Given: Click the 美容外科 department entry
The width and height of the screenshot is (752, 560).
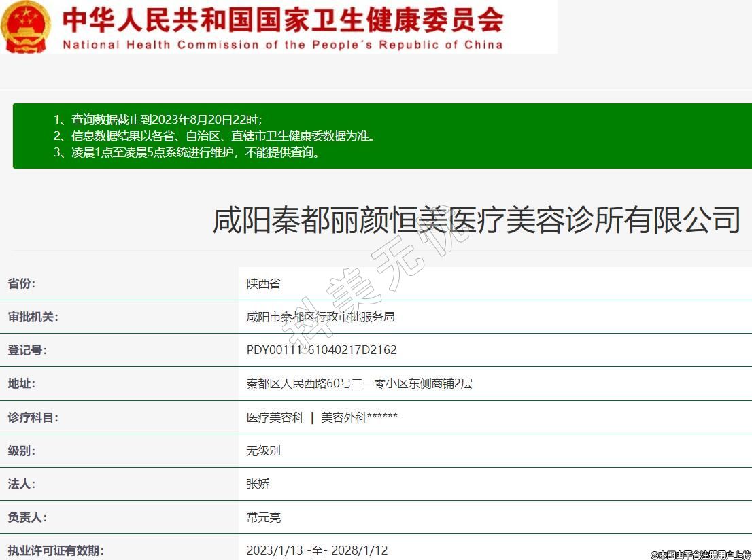Looking at the screenshot, I should [x=359, y=417].
